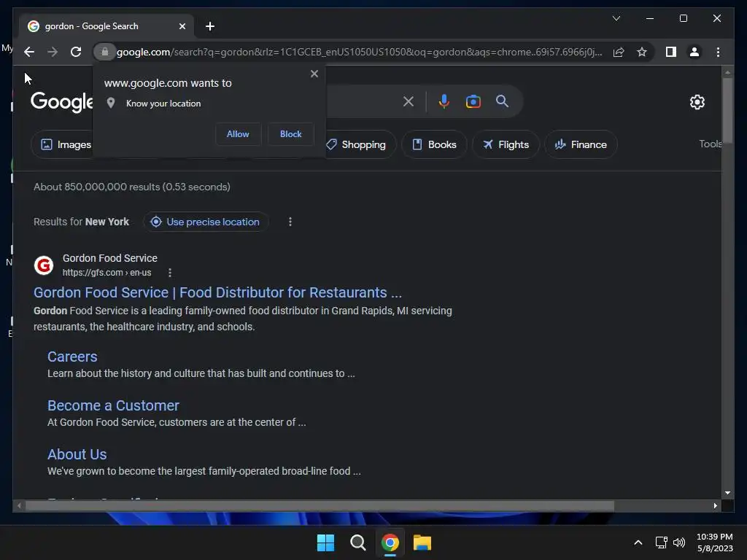The height and width of the screenshot is (560, 747).
Task: Open the Chrome profile menu
Action: (x=694, y=52)
